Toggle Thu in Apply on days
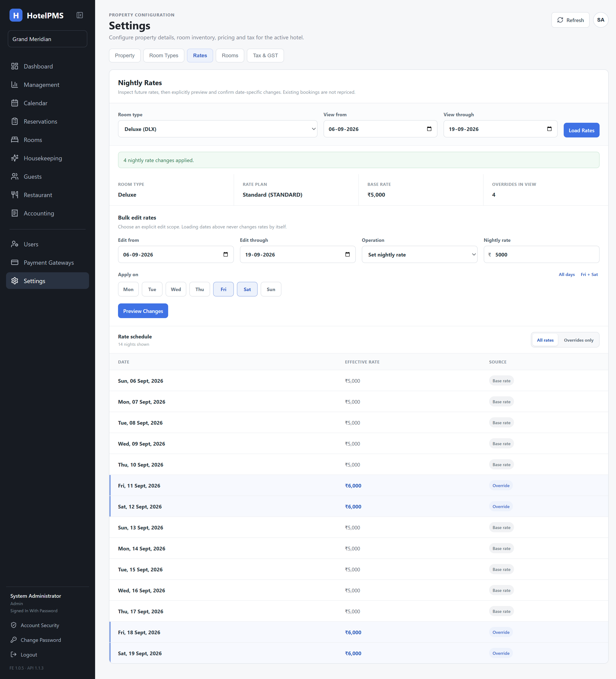Viewport: 616px width, 679px height. [x=200, y=289]
